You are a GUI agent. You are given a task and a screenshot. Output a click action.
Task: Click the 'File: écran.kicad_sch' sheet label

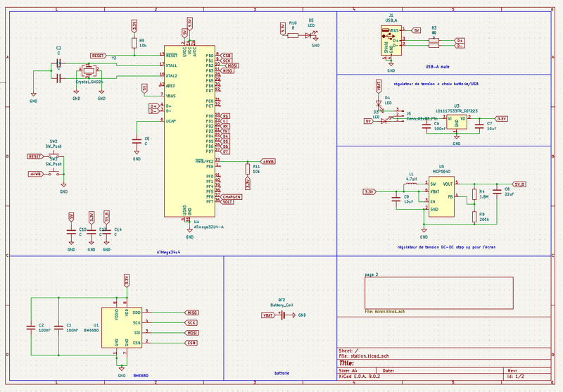384,311
